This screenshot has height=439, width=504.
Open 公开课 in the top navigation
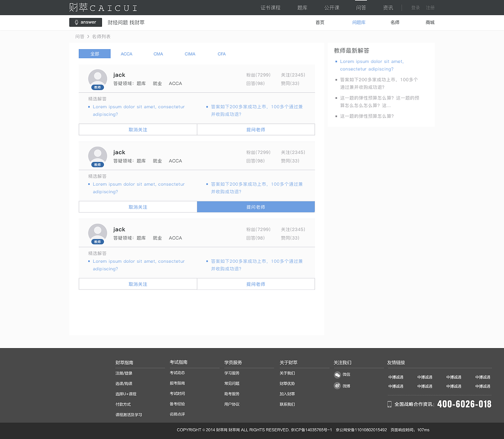pyautogui.click(x=332, y=7)
